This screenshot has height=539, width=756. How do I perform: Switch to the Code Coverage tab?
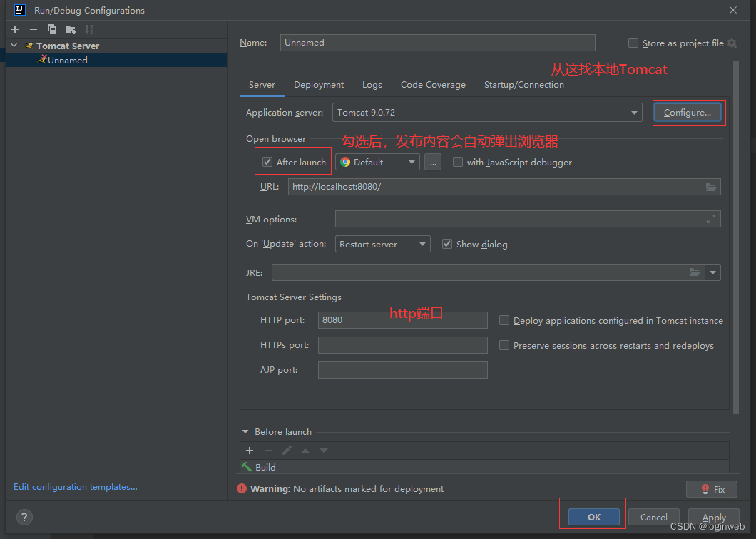433,85
